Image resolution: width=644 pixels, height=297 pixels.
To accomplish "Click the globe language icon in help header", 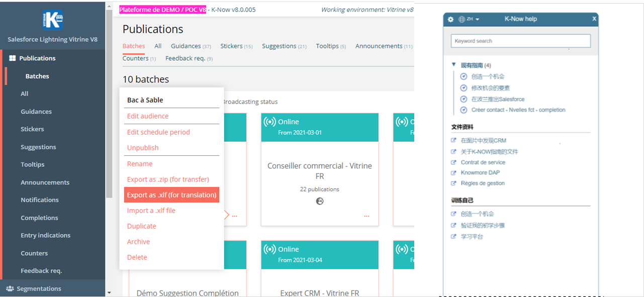I will pos(462,19).
